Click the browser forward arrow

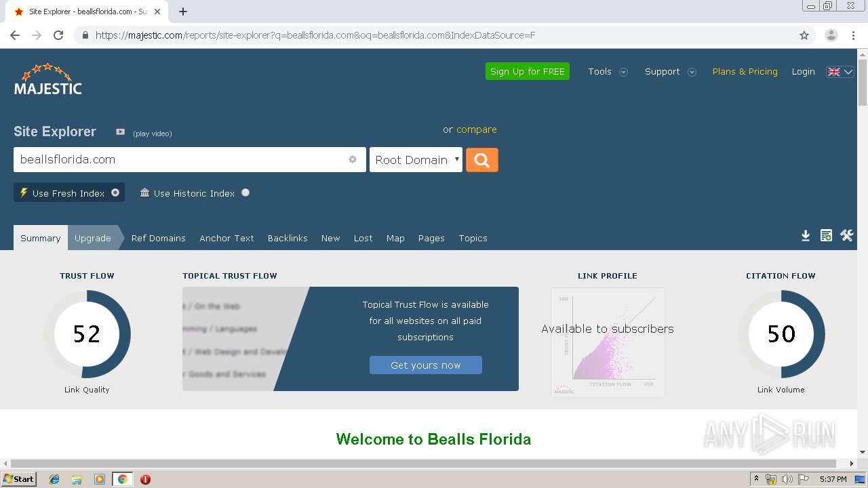(37, 35)
